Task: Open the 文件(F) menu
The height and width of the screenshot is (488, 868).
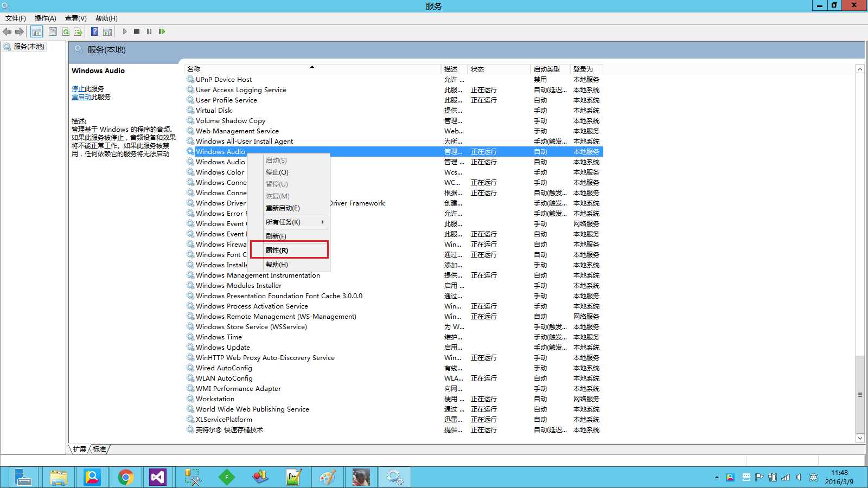Action: 15,18
